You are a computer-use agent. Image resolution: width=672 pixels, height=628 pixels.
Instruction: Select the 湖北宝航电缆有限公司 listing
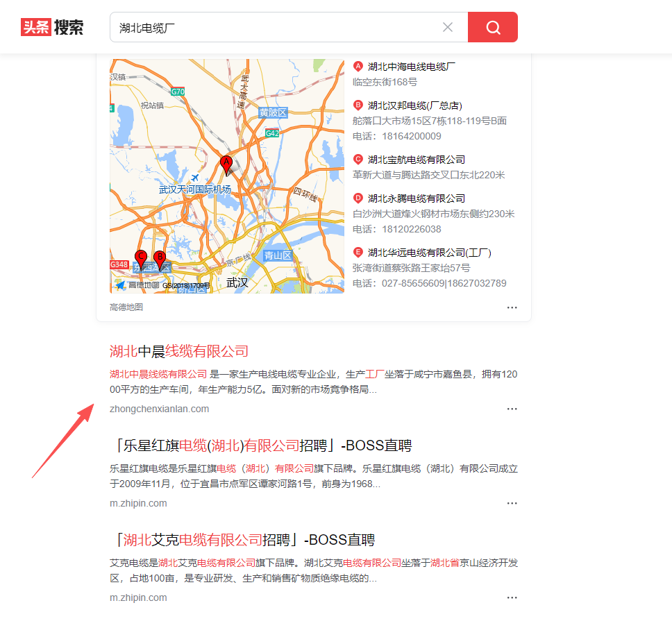416,160
